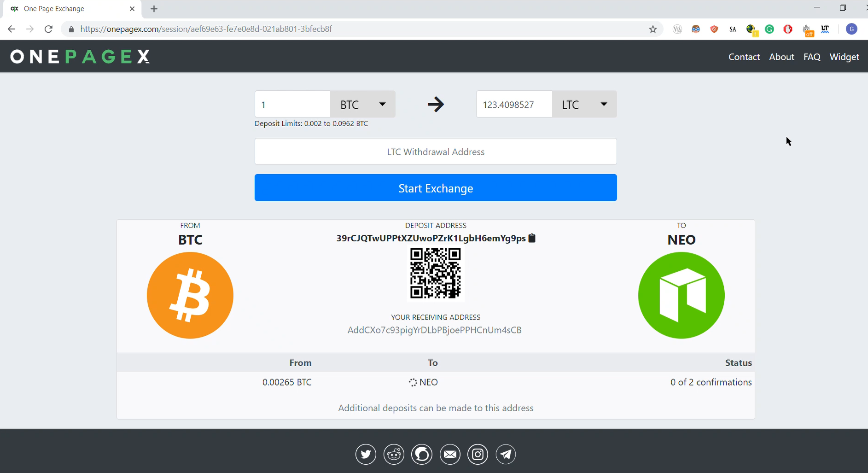Viewport: 868px width, 473px height.
Task: Minimize the browser window
Action: 817,8
